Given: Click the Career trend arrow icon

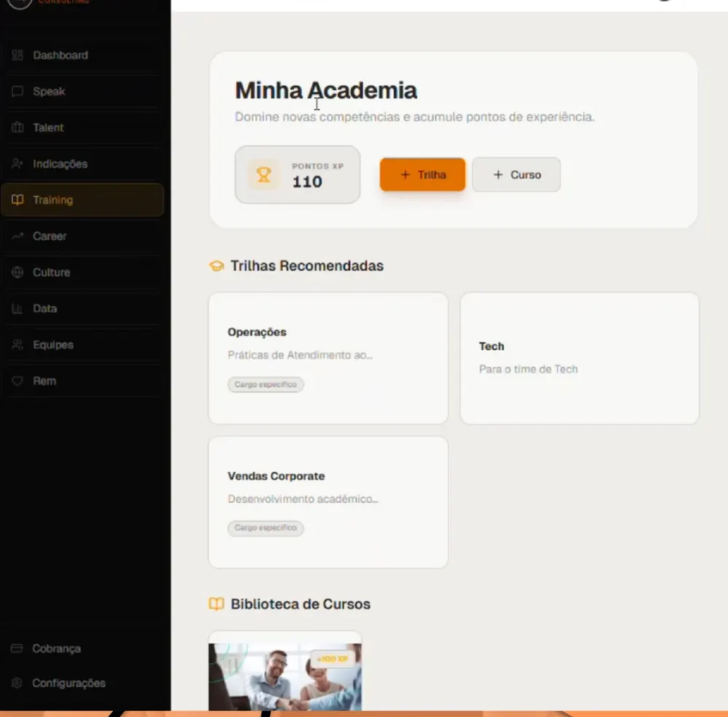Looking at the screenshot, I should (x=17, y=237).
